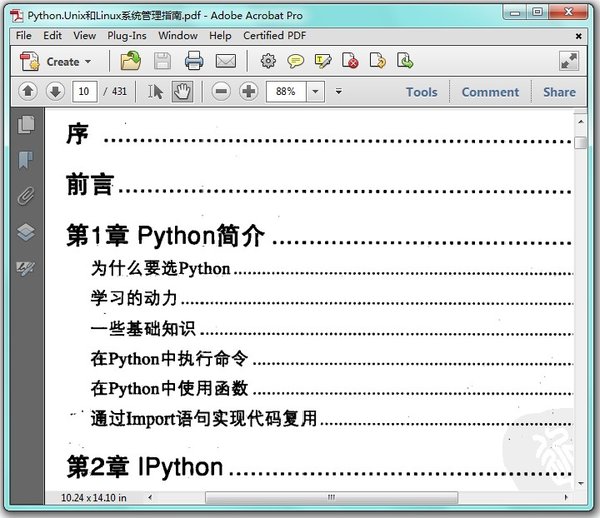This screenshot has height=518, width=600.
Task: Click contents entry 在Python中执行命令
Action: (169, 358)
